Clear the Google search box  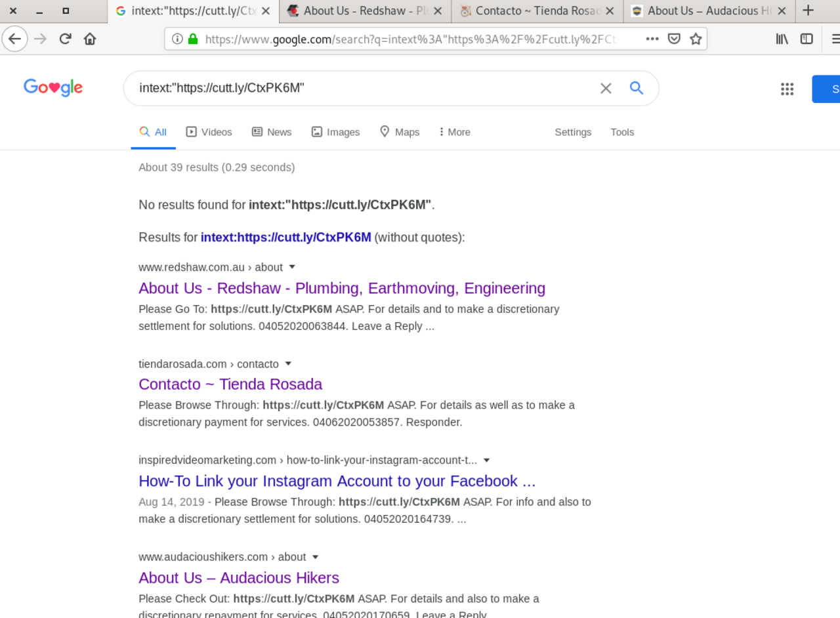tap(606, 88)
